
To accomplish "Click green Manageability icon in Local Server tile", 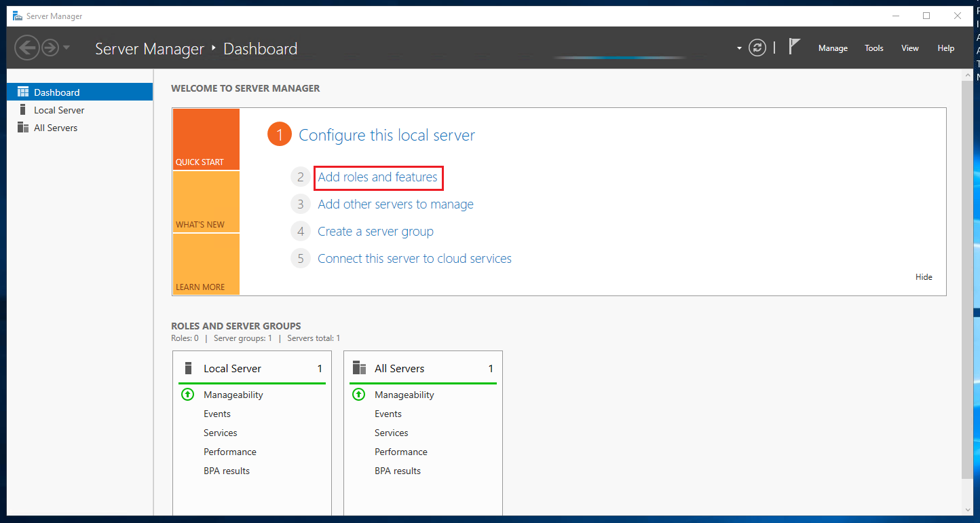I will coord(188,394).
